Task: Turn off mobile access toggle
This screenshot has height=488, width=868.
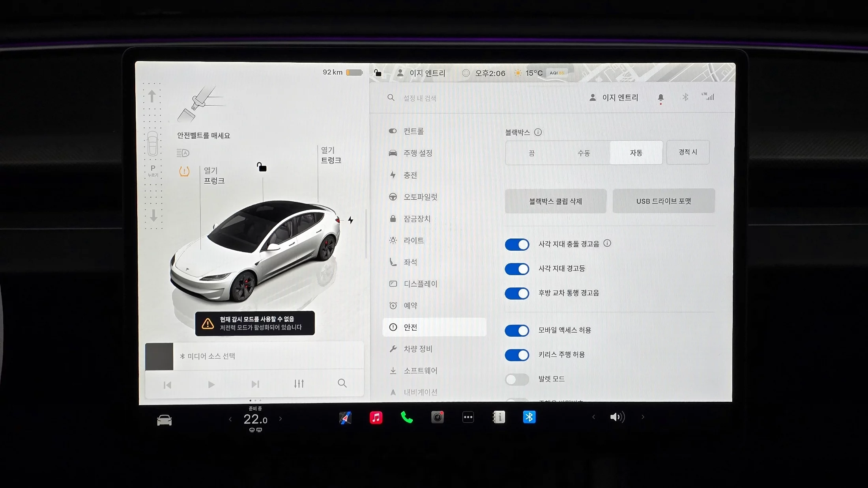Action: (517, 330)
